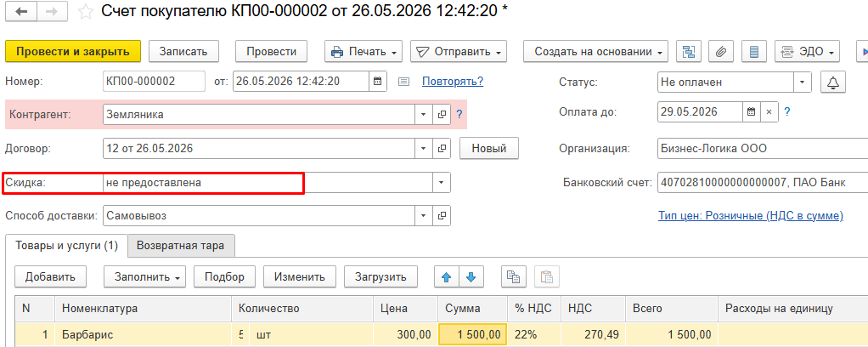Screen dimensions: 868x347
Task: Click the Расходы на единицу column header
Action: 792,309
